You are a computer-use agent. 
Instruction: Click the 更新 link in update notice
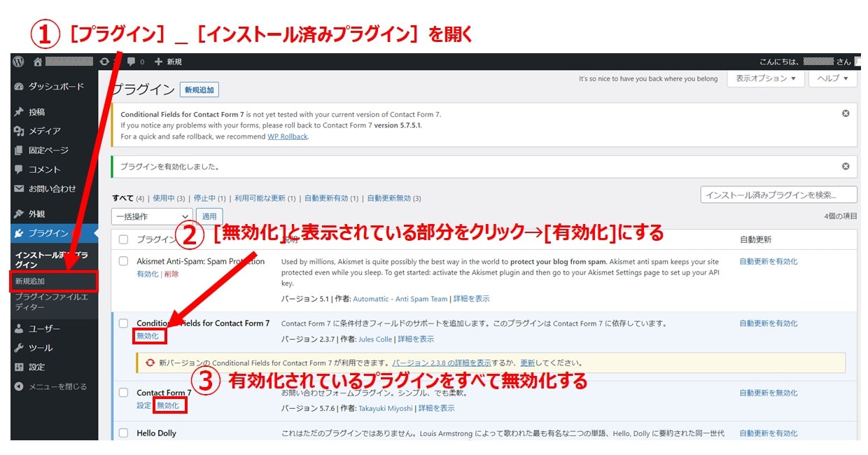[528, 363]
